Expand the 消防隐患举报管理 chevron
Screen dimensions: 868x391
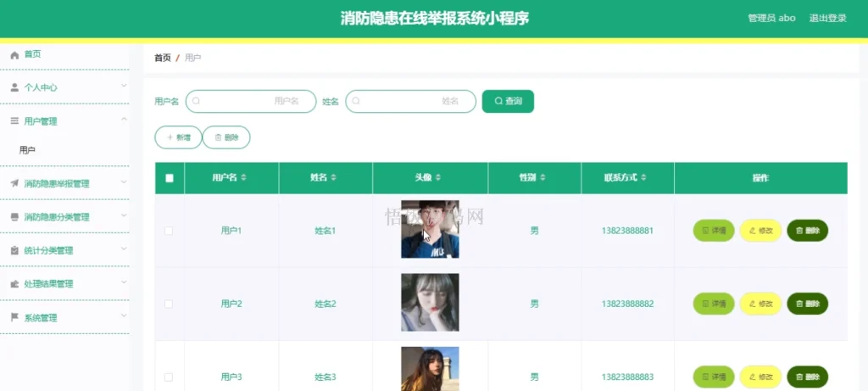[124, 182]
